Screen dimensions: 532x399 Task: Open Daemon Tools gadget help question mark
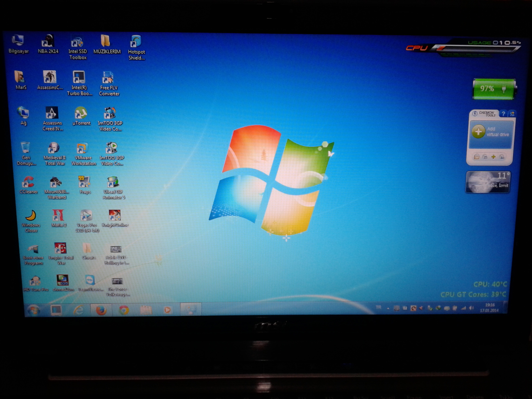click(x=503, y=114)
